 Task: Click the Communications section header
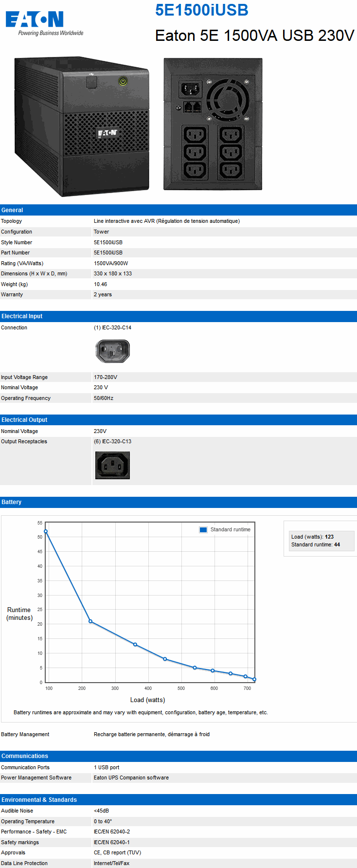coord(25,756)
